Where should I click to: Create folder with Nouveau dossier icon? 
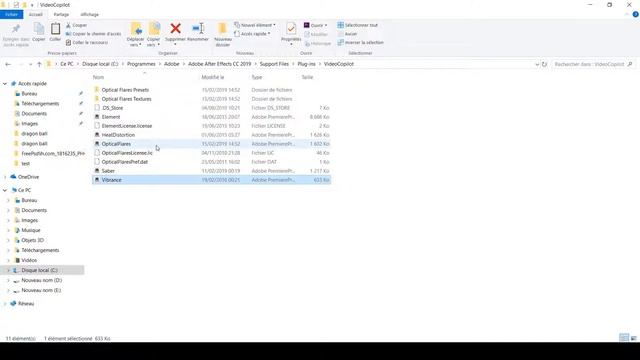tap(222, 29)
